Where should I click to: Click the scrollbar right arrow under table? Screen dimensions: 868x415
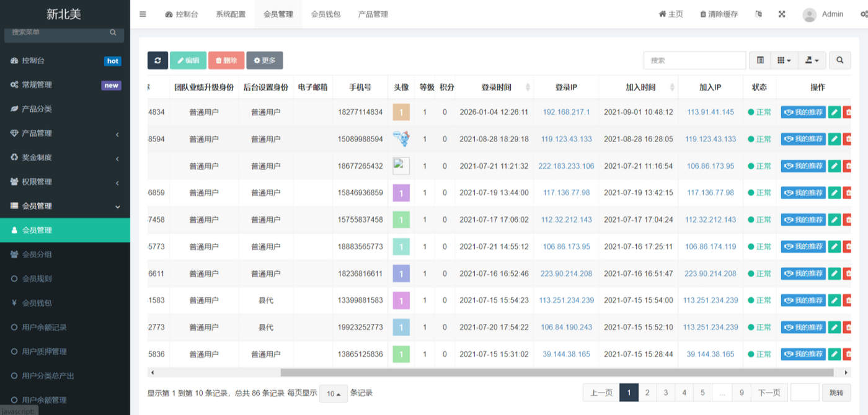(x=847, y=372)
